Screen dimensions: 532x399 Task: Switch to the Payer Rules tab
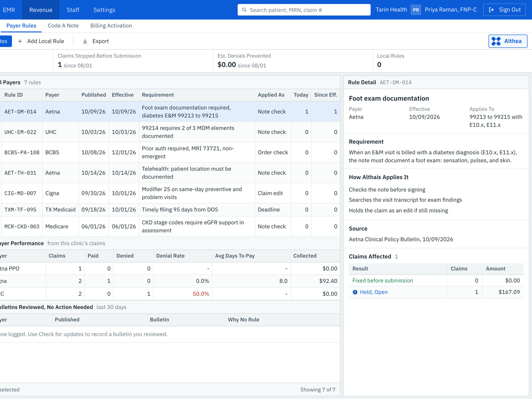coord(21,26)
